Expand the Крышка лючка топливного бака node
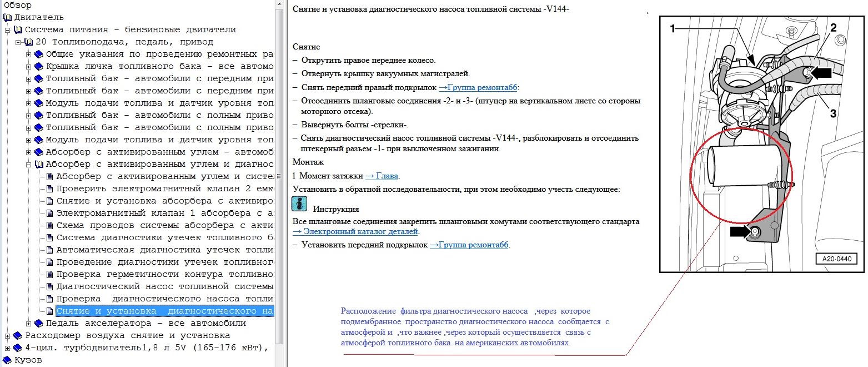The width and height of the screenshot is (868, 367). click(x=29, y=67)
